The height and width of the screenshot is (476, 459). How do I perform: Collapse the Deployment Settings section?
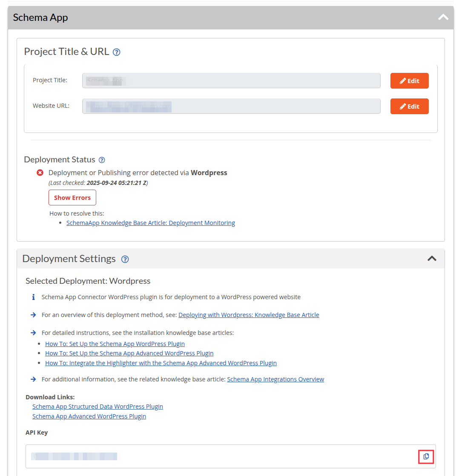(432, 259)
